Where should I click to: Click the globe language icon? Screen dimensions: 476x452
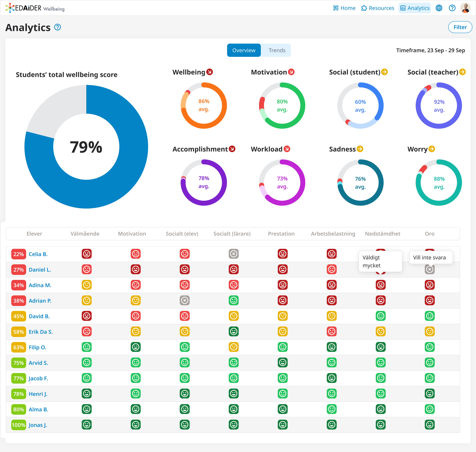click(x=439, y=8)
